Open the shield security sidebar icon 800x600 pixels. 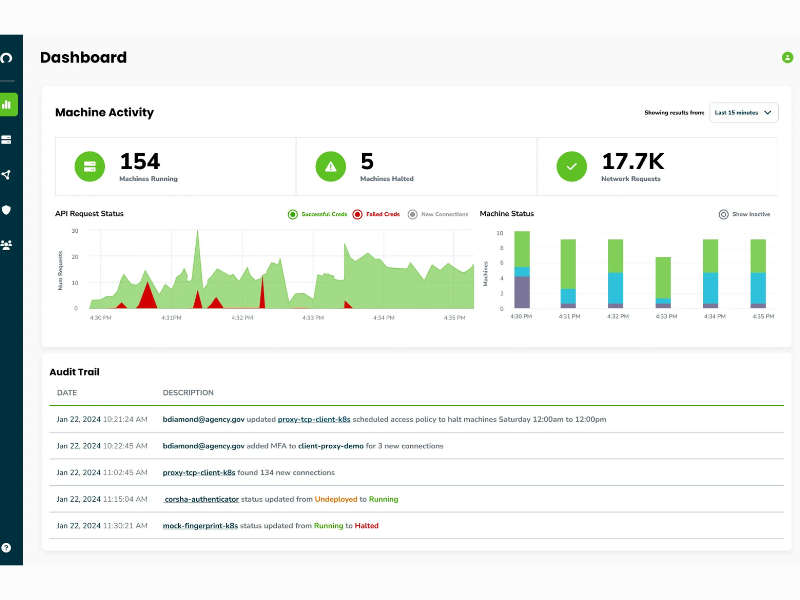[6, 210]
